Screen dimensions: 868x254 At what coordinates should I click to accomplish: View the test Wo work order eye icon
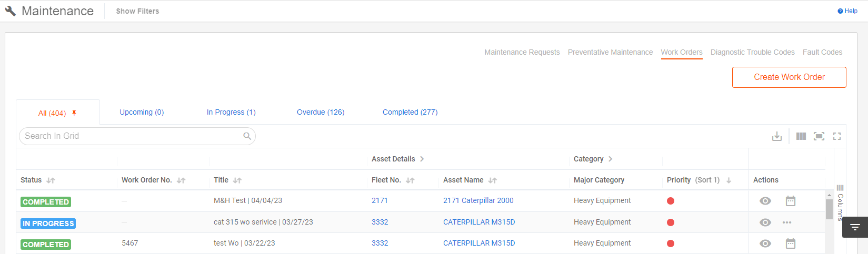click(765, 243)
